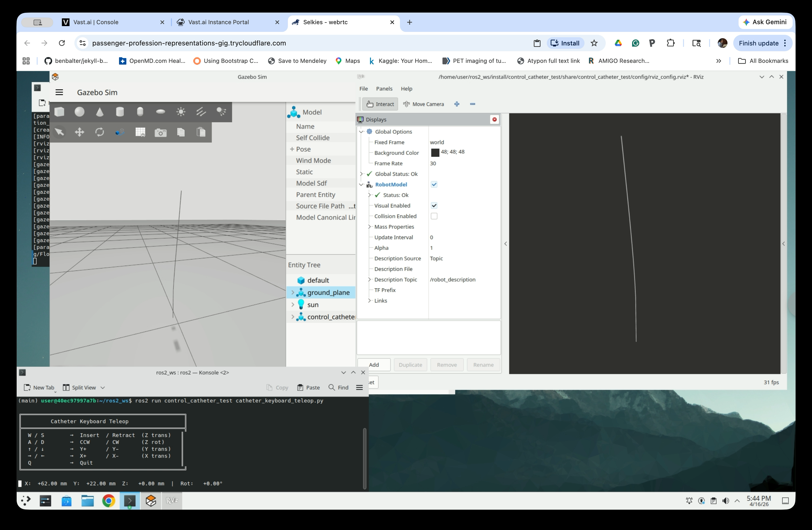Insert a sphere shape in Gazebo

click(x=79, y=112)
